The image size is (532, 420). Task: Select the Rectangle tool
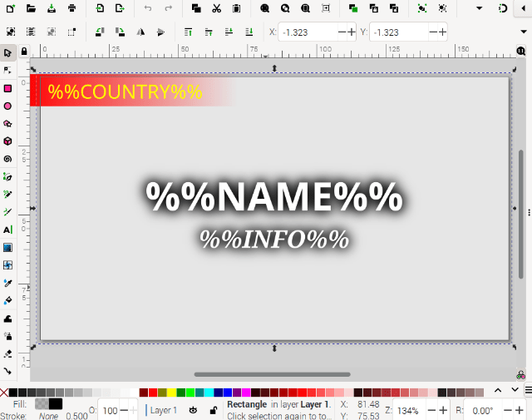pos(7,89)
